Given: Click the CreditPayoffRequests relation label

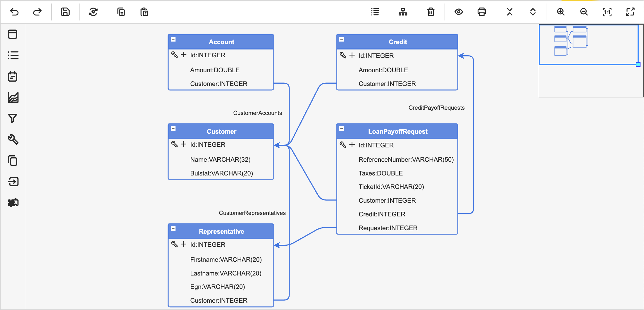Looking at the screenshot, I should pyautogui.click(x=436, y=108).
